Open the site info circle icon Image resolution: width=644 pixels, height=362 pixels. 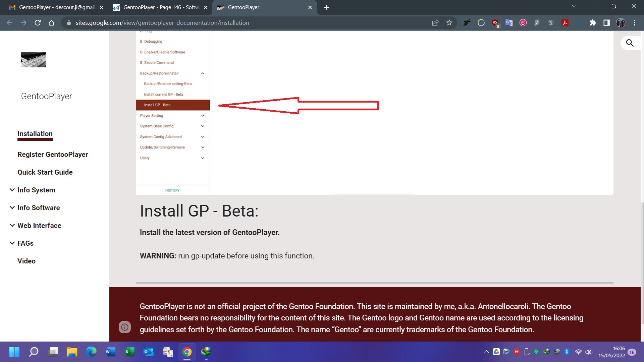125,327
